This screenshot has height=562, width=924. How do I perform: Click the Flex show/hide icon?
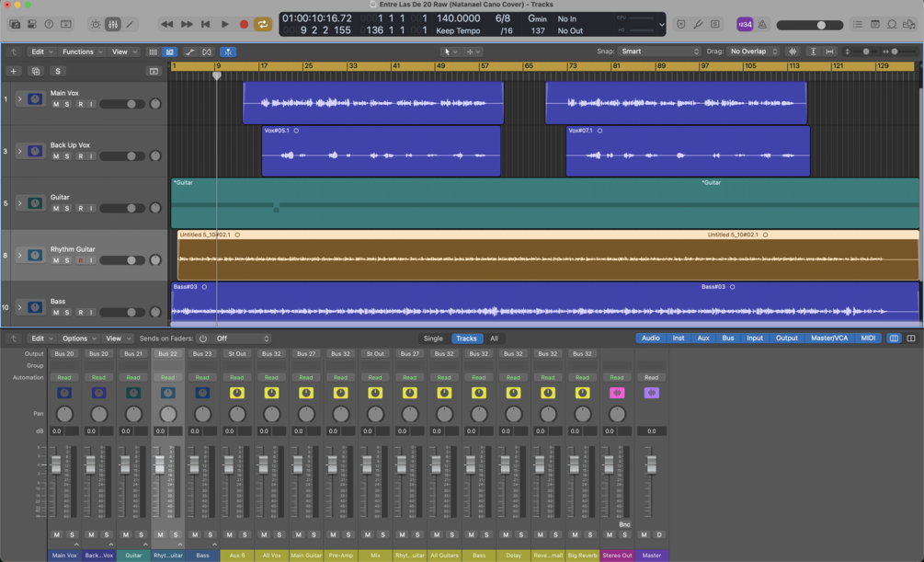click(x=207, y=52)
